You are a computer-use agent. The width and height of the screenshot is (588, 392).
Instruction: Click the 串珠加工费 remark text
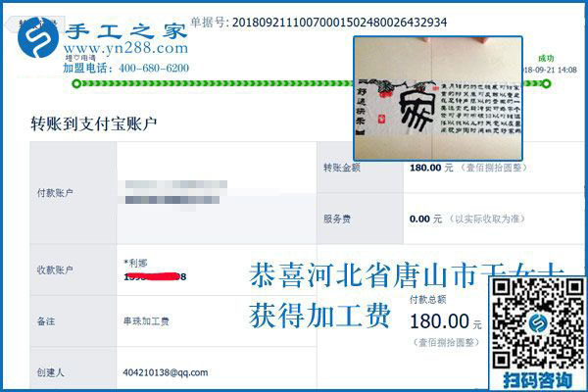coord(146,321)
